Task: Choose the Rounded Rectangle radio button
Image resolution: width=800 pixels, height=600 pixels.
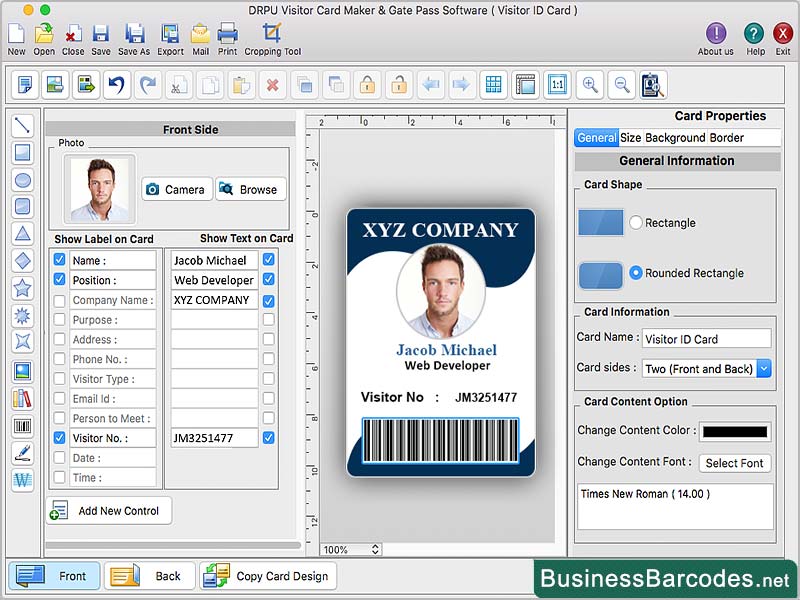Action: (x=636, y=273)
